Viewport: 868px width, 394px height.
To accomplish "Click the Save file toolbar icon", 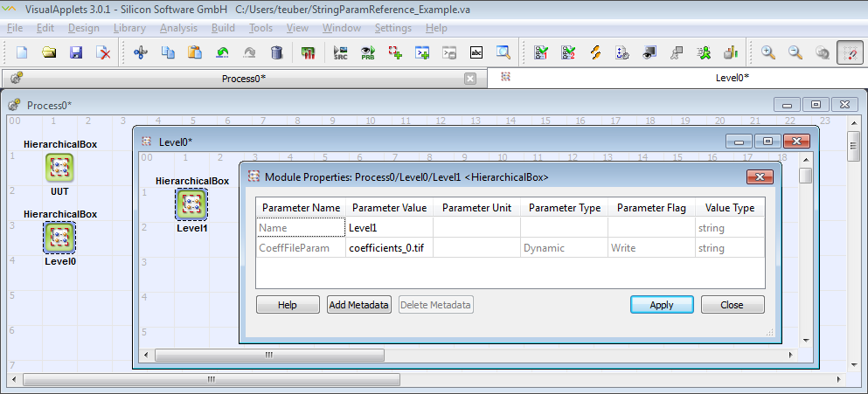I will (76, 53).
